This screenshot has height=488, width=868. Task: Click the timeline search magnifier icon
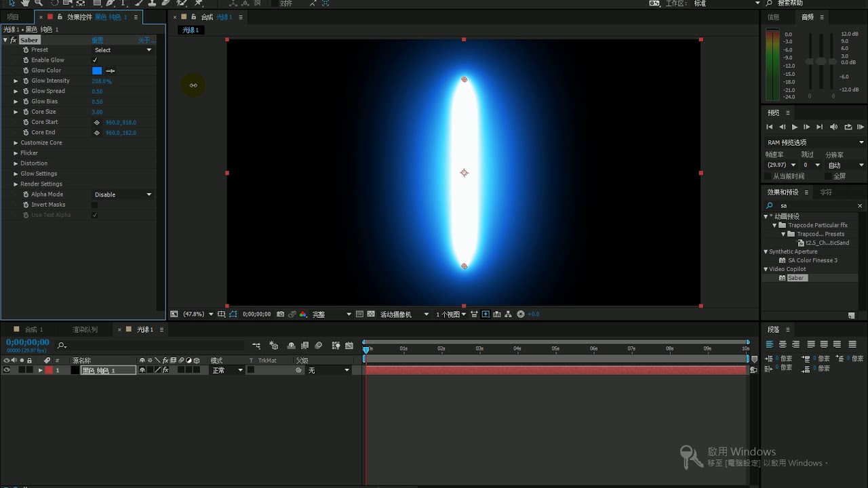(62, 346)
